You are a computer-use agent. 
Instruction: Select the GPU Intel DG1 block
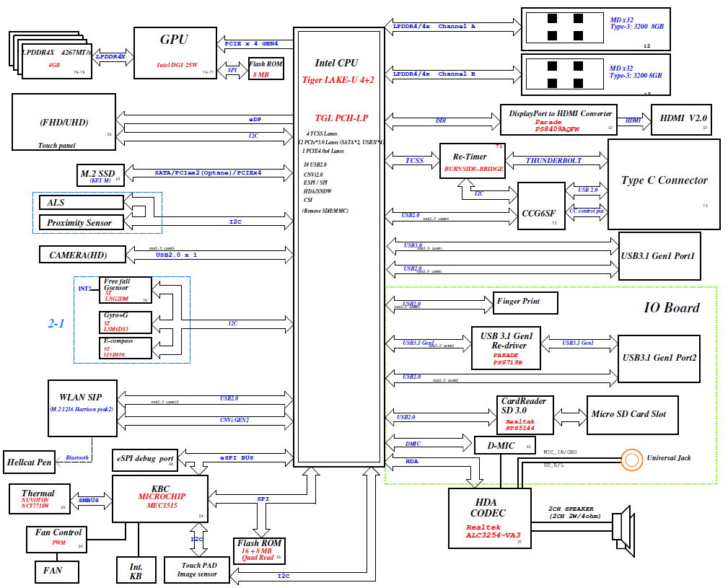click(175, 52)
